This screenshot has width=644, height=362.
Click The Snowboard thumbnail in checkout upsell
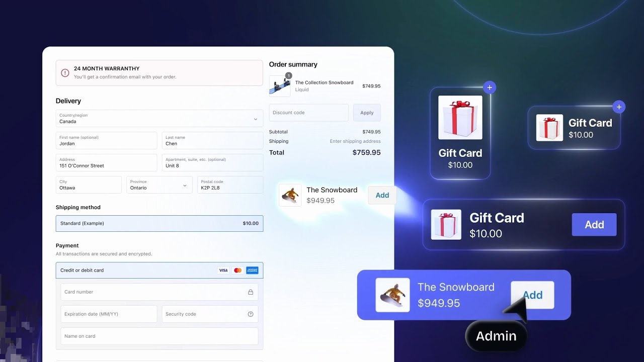pyautogui.click(x=290, y=195)
